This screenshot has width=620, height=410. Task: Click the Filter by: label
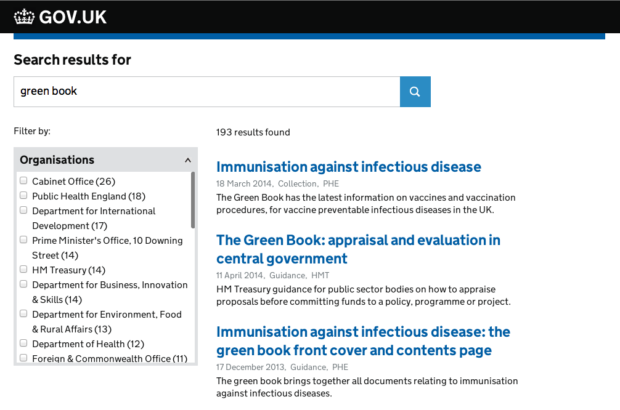[32, 131]
